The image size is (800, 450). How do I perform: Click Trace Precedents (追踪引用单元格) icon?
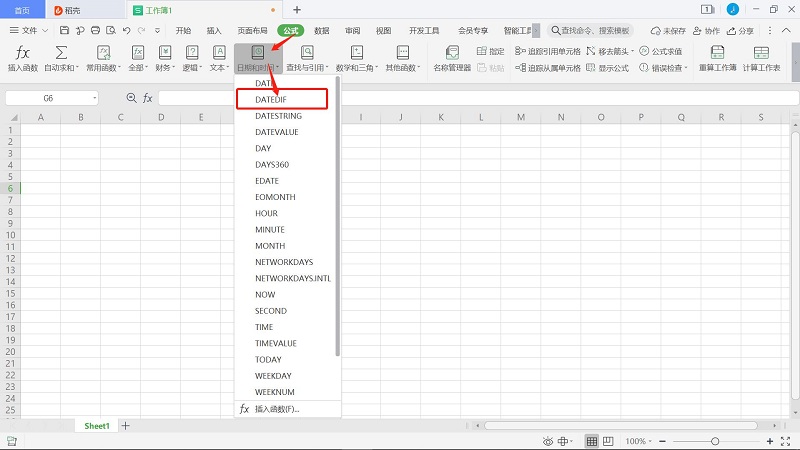pos(520,50)
